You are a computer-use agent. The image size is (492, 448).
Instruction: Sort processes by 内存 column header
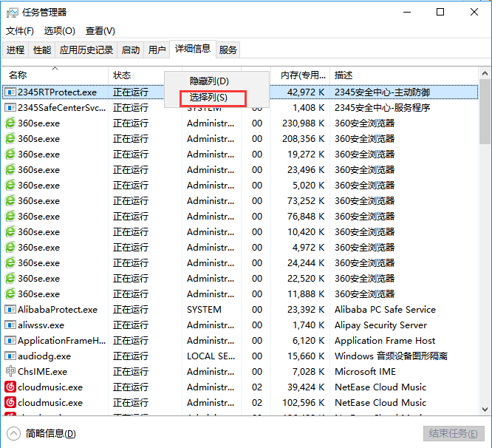pos(303,75)
